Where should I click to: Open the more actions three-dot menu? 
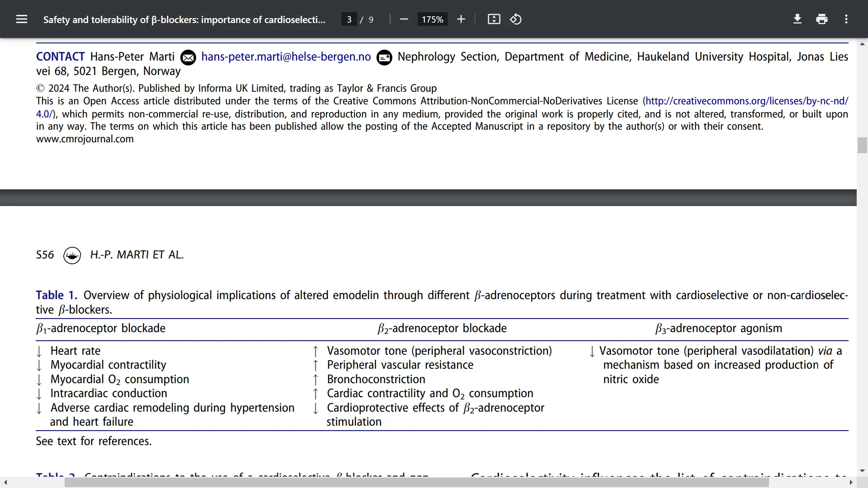(x=846, y=19)
